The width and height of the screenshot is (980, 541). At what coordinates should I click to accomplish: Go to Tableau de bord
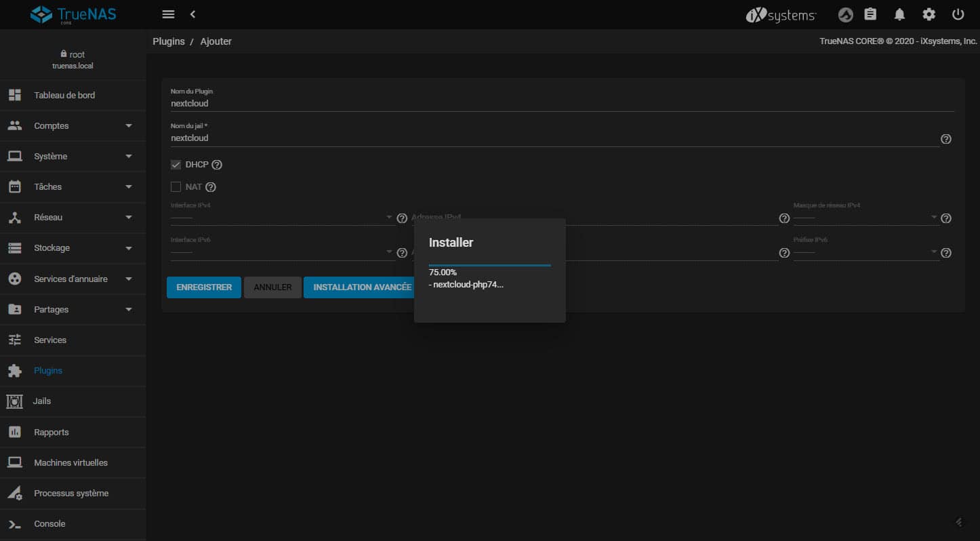click(73, 96)
